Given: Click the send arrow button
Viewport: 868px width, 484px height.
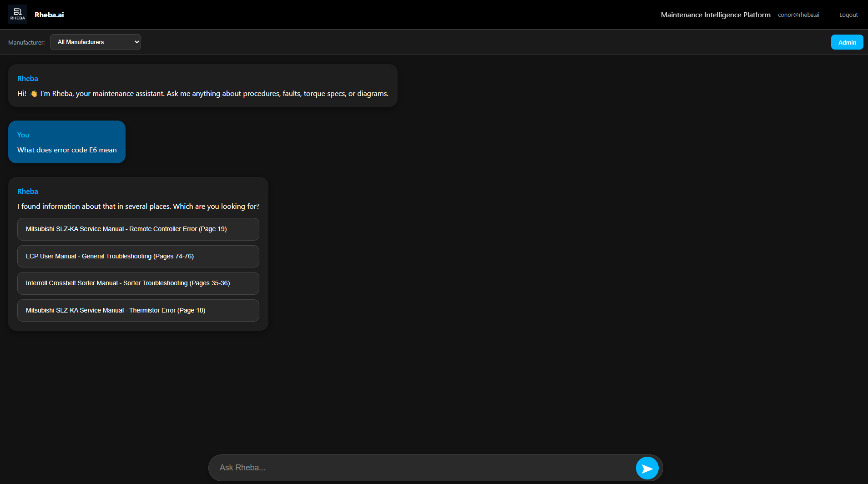Looking at the screenshot, I should tap(647, 468).
